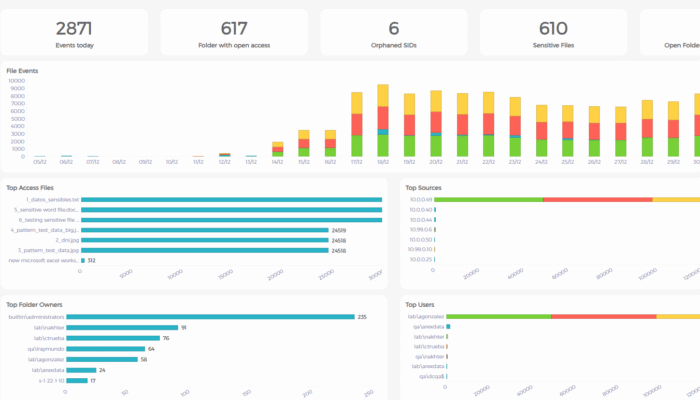This screenshot has width=700, height=400.
Task: Click the s-1-22-1-10 folder owner bar
Action: (77, 381)
